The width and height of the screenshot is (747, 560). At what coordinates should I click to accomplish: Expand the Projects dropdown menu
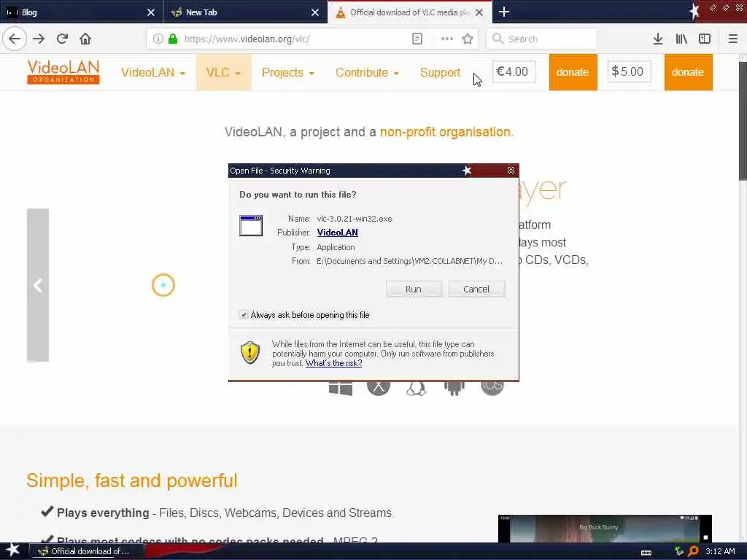287,72
